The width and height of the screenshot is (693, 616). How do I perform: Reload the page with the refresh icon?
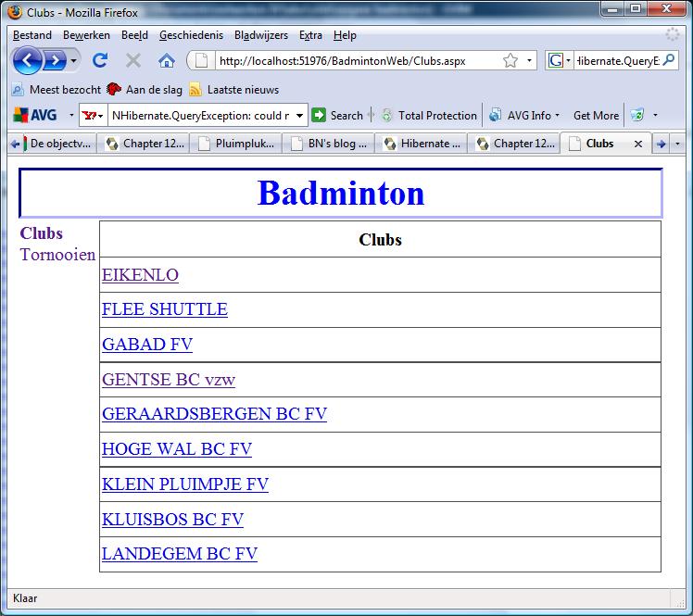click(x=100, y=60)
